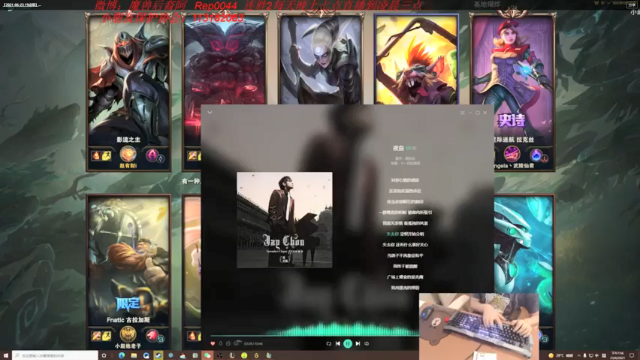Click the pink rune icon on the 史诗 card
This screenshot has height=360, width=640.
[511, 155]
